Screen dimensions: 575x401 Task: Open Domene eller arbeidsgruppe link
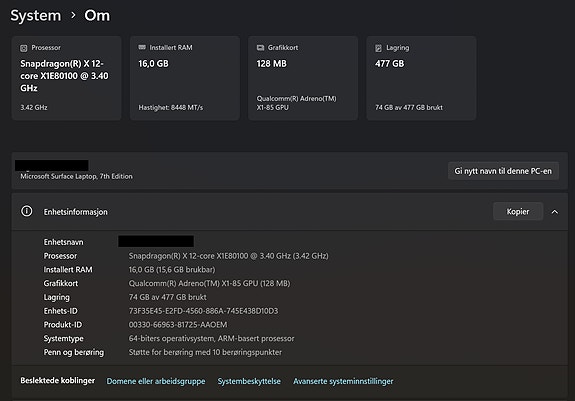tap(156, 381)
